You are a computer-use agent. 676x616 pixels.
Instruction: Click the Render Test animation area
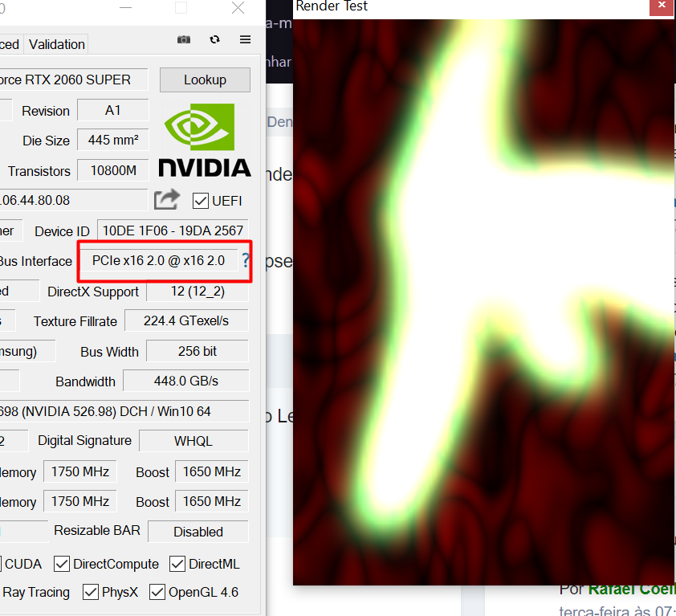coord(483,302)
